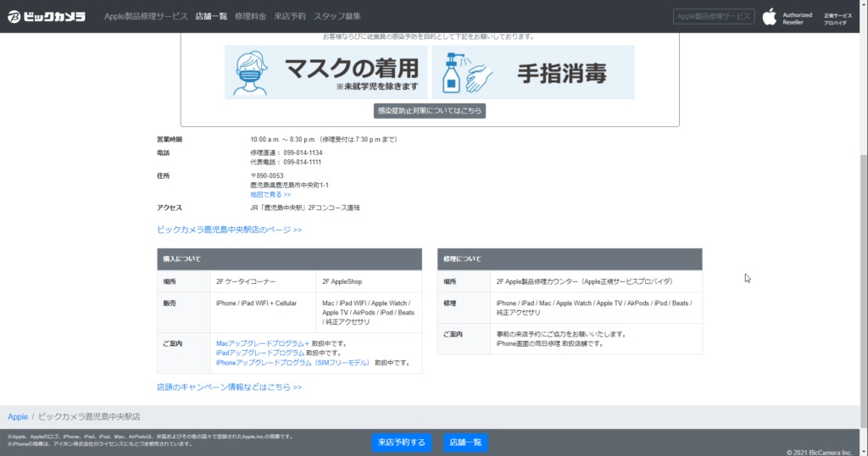Open the 地図で見る >> map link

pyautogui.click(x=270, y=195)
